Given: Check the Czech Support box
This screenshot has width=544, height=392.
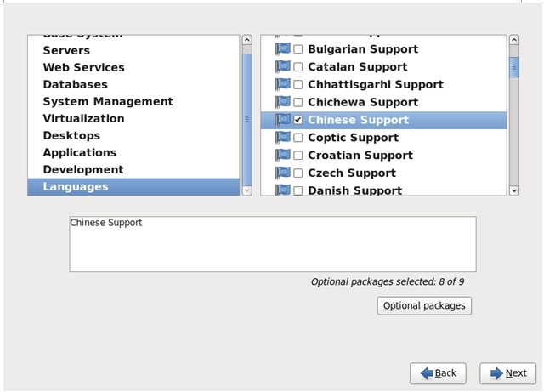Looking at the screenshot, I should [298, 173].
